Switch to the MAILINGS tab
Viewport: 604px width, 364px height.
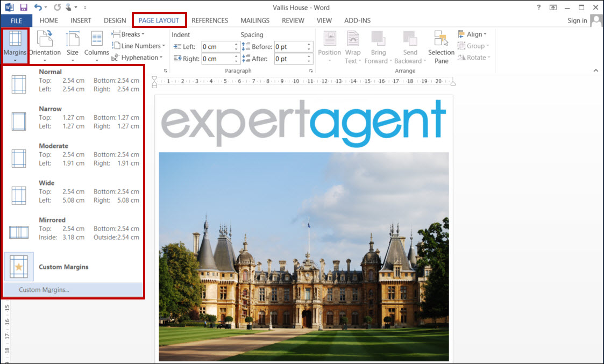[255, 20]
